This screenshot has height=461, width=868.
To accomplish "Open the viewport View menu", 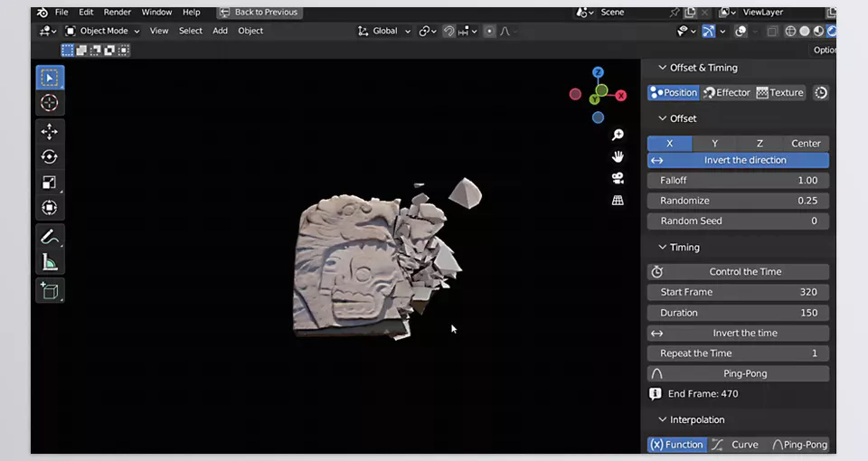I will [159, 31].
